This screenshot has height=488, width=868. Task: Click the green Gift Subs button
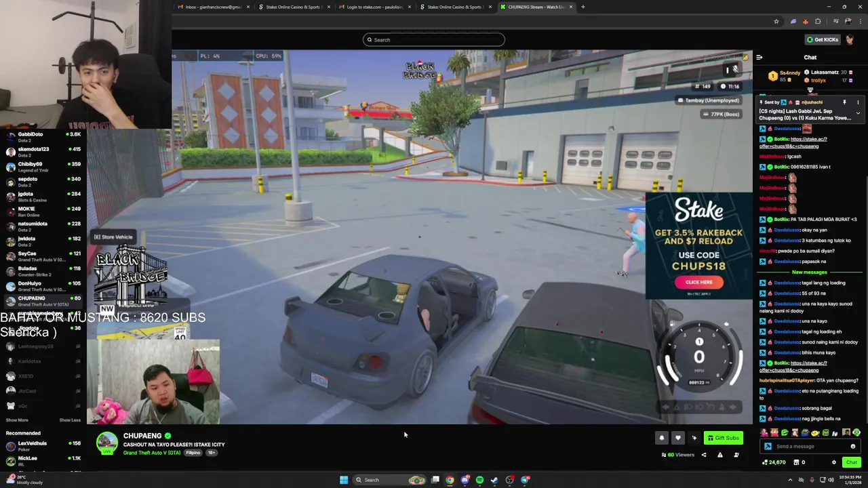click(x=723, y=438)
